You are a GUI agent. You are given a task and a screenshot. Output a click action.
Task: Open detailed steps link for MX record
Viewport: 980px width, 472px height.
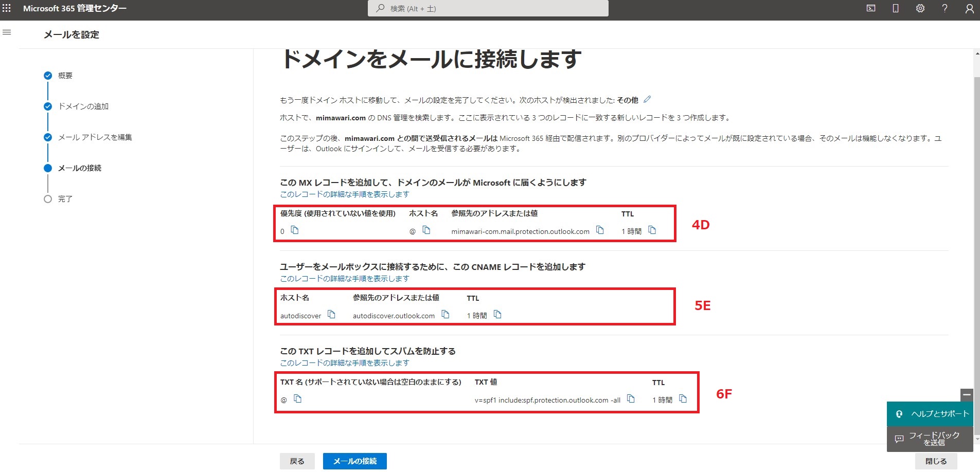(x=345, y=194)
